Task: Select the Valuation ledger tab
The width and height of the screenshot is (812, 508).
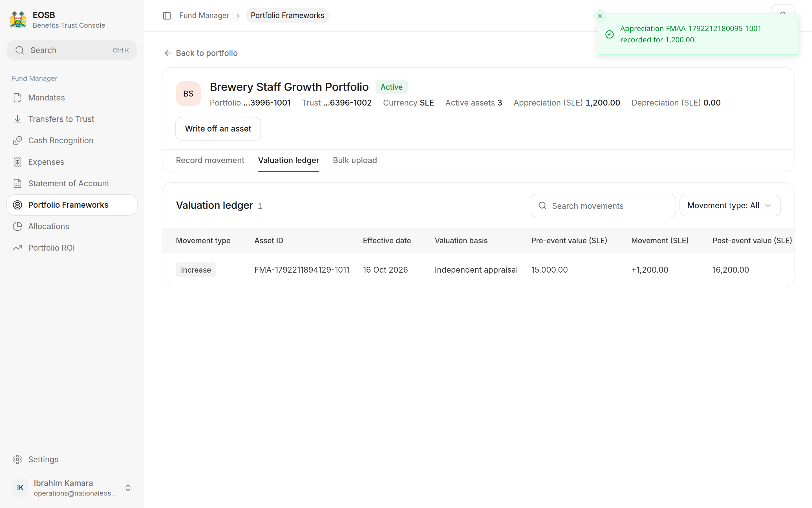Action: pos(288,160)
